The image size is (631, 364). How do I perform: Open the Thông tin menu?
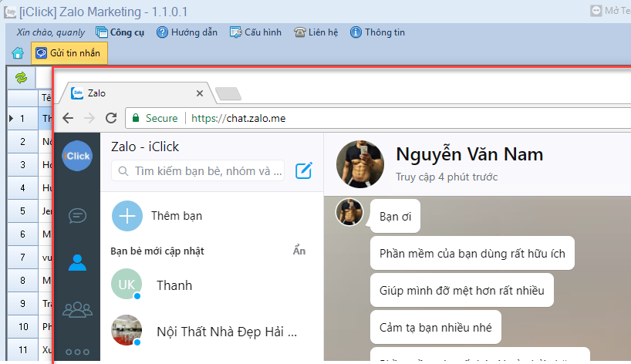(377, 32)
